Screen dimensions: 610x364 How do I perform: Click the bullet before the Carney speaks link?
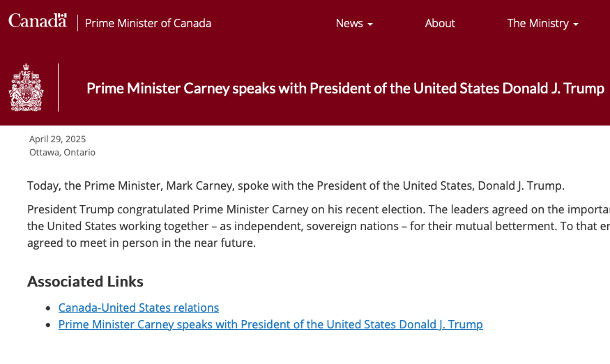coord(48,325)
